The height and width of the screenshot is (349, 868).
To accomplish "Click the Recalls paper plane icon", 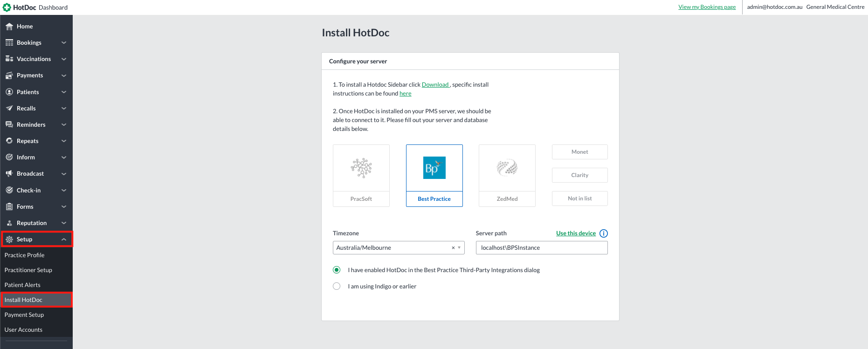I will click(x=9, y=109).
